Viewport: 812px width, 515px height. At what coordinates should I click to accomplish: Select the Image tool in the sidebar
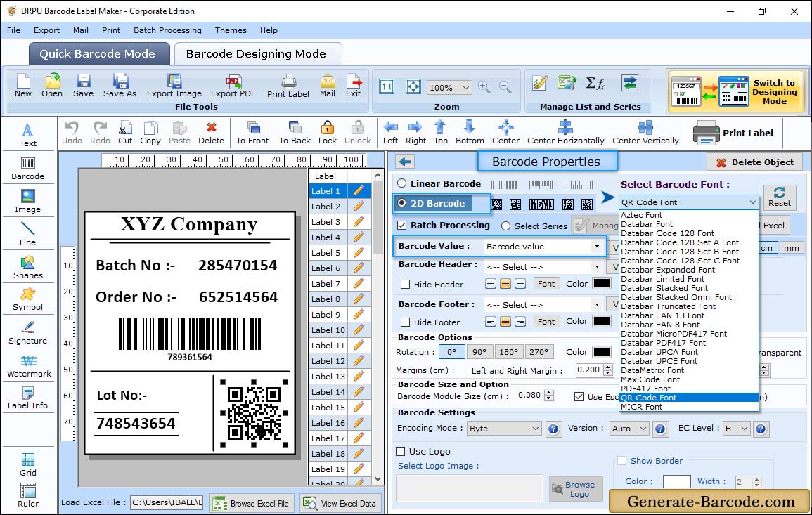(28, 202)
